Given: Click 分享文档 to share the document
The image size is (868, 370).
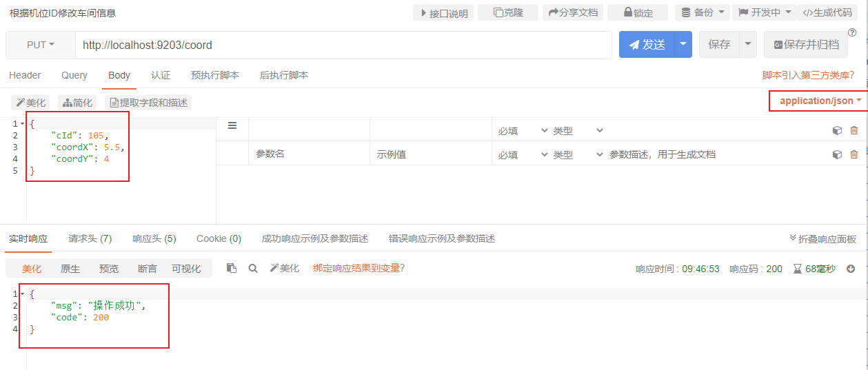Looking at the screenshot, I should tap(573, 12).
